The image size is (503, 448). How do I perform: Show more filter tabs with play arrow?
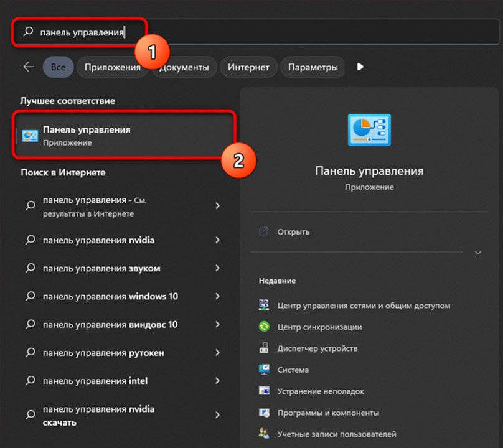tap(360, 67)
